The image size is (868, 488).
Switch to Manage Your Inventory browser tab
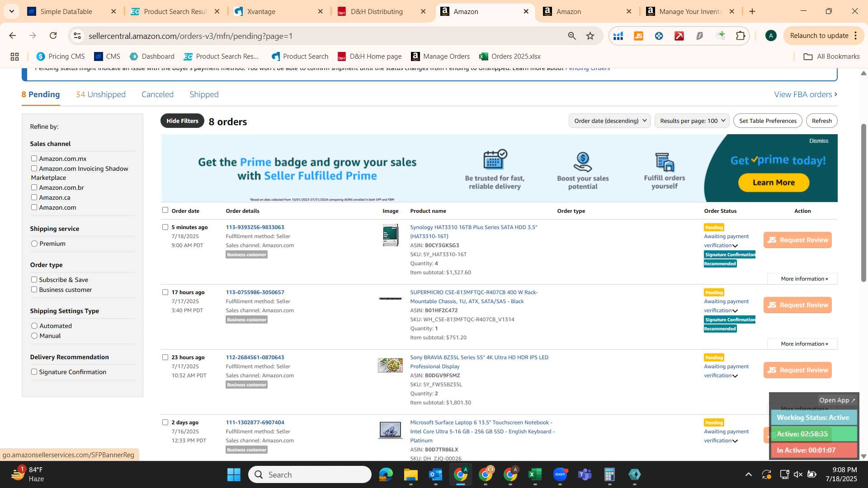pos(690,11)
